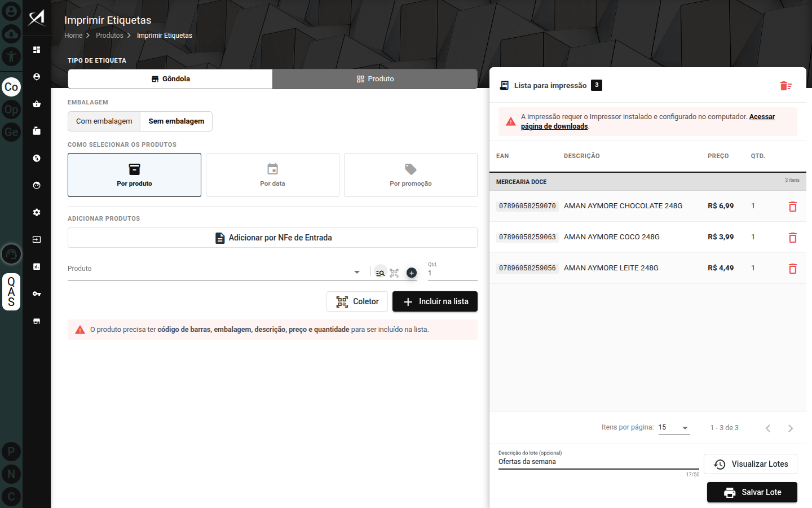Select the 'Com embalagem' option

(x=104, y=121)
